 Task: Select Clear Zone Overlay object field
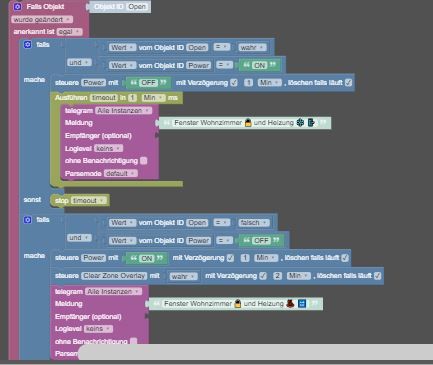(x=114, y=276)
